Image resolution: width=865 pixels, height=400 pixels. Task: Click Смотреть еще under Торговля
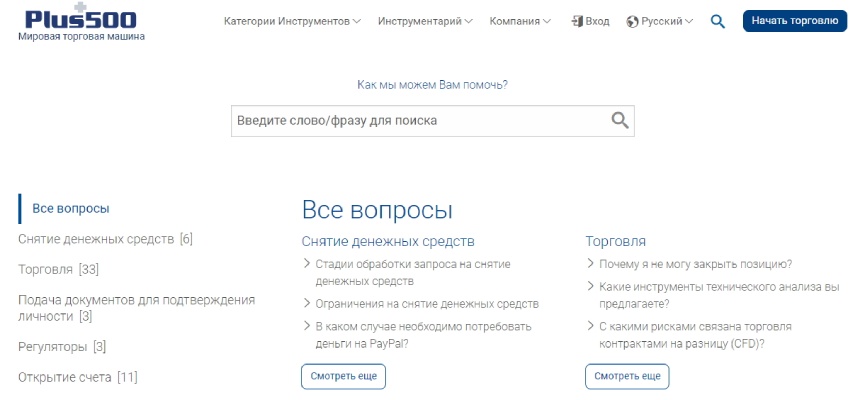(x=627, y=376)
